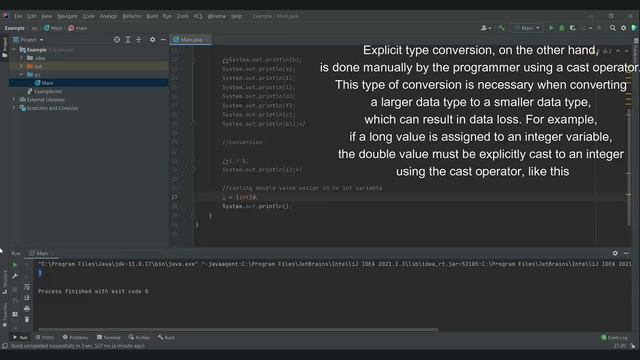Open the Build tool window
This screenshot has width=640, height=360.
(x=166, y=338)
